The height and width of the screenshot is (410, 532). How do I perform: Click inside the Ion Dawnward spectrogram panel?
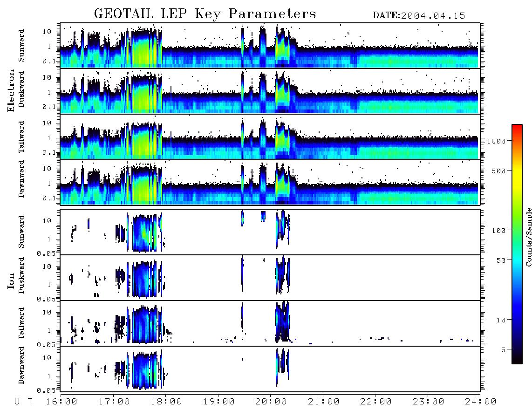click(x=270, y=369)
